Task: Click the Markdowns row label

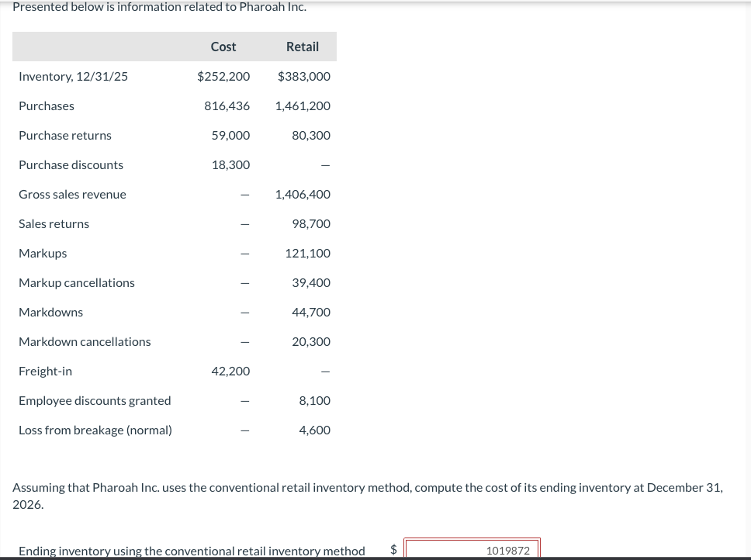Action: coord(50,313)
